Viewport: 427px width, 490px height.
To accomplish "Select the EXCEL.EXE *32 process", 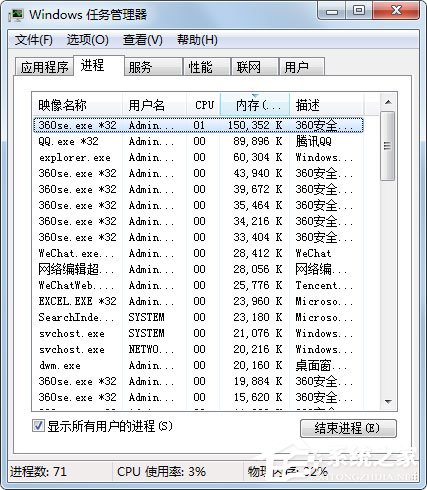I will [x=198, y=301].
